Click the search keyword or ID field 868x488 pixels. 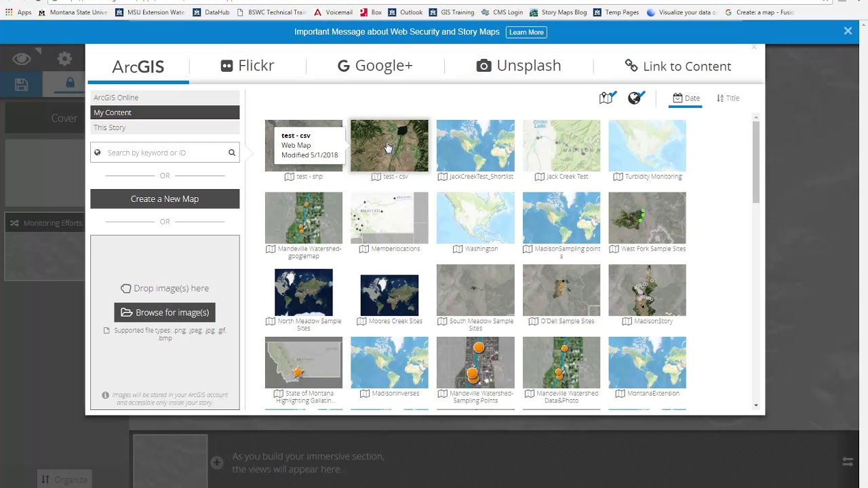tap(165, 152)
